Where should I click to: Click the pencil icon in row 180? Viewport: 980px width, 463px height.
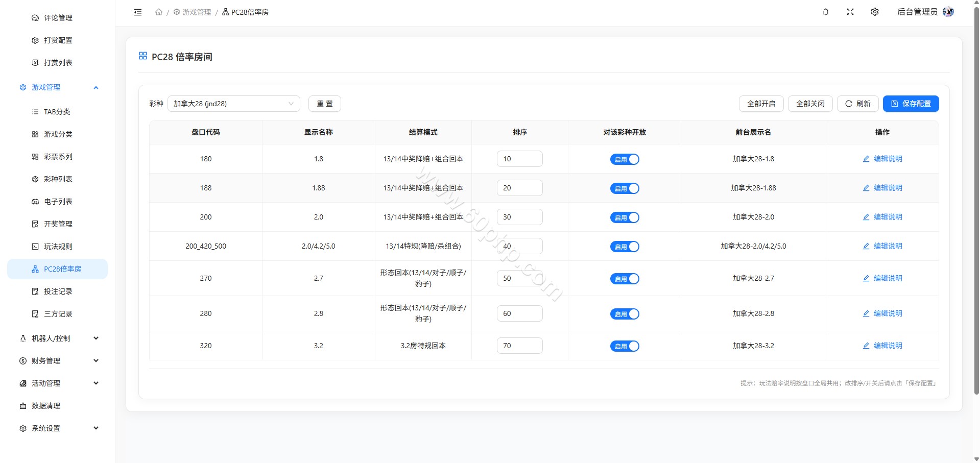[866, 159]
